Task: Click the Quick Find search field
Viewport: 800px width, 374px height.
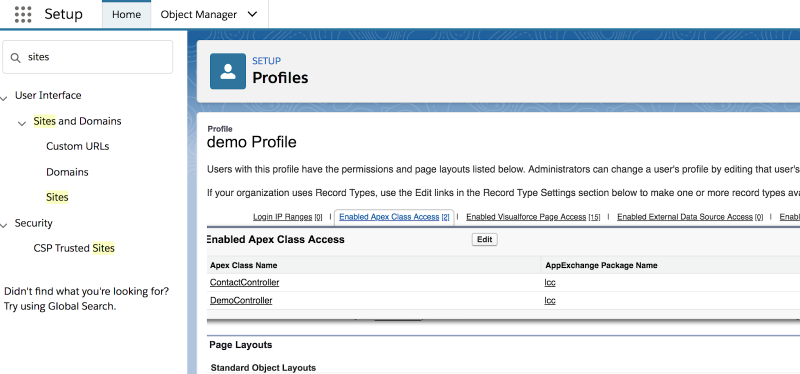Action: point(88,57)
